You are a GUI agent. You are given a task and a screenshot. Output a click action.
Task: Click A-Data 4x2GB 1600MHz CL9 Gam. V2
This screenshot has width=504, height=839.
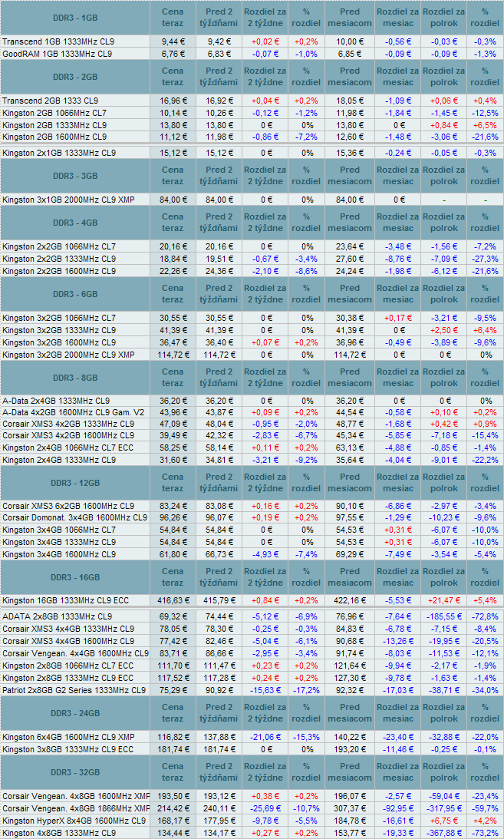(x=73, y=412)
